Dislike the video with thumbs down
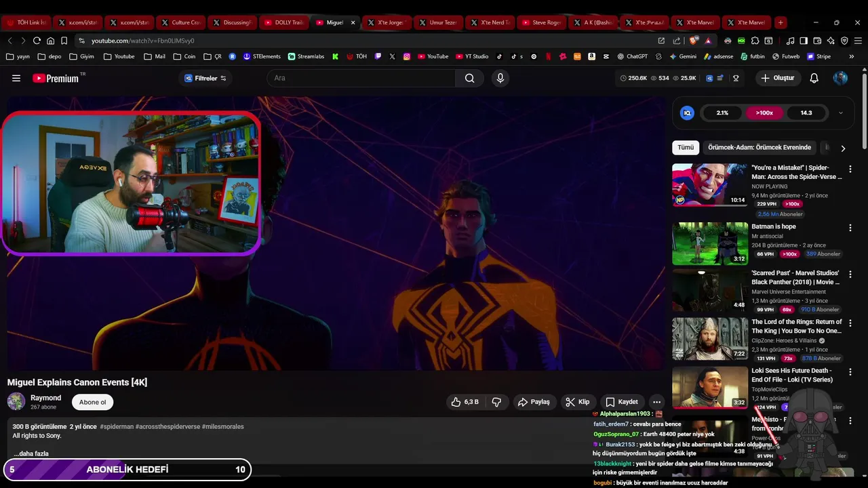 click(x=496, y=402)
